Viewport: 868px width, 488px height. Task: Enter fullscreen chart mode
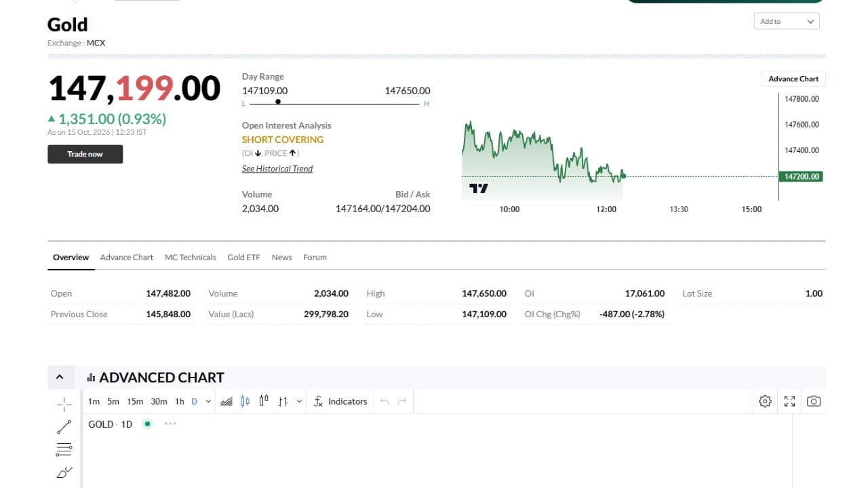[789, 401]
